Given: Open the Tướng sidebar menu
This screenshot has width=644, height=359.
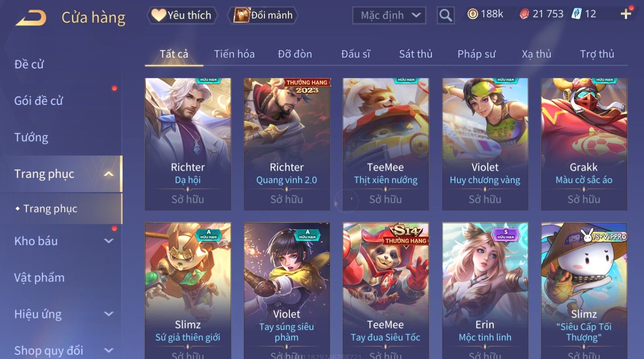Looking at the screenshot, I should click(x=31, y=137).
